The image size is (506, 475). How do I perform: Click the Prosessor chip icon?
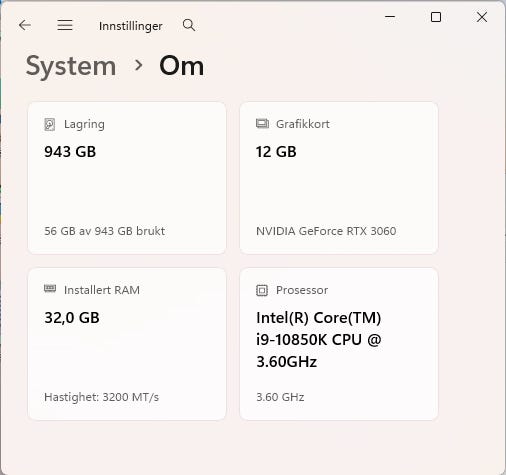tap(262, 290)
